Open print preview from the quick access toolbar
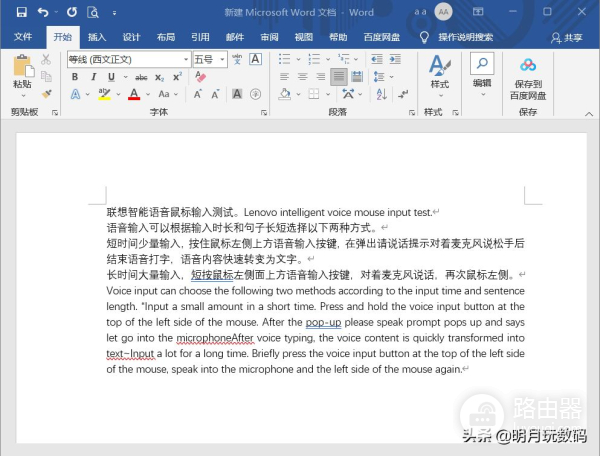 pos(93,12)
